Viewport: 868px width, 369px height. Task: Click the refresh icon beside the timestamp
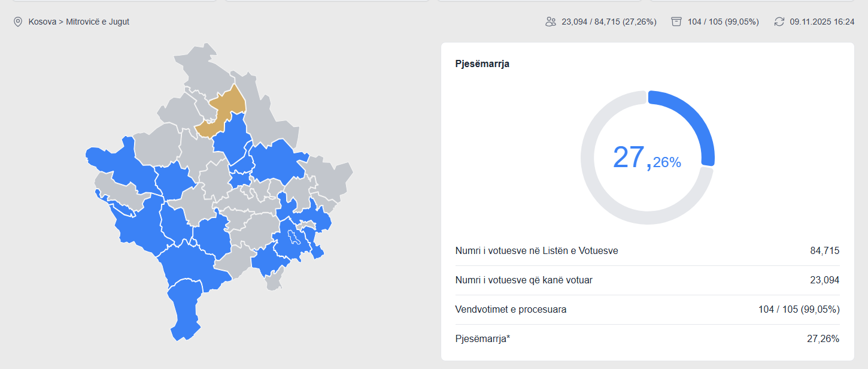(x=779, y=22)
